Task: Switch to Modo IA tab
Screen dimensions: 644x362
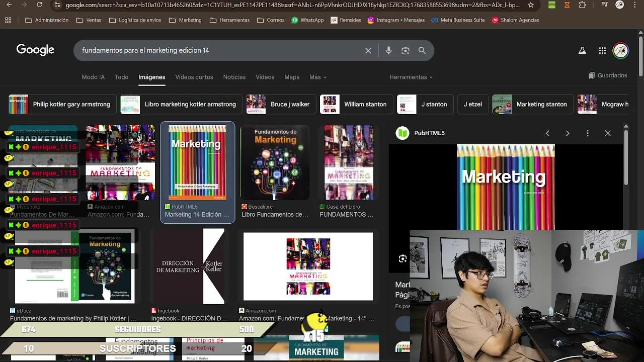Action: [93, 77]
